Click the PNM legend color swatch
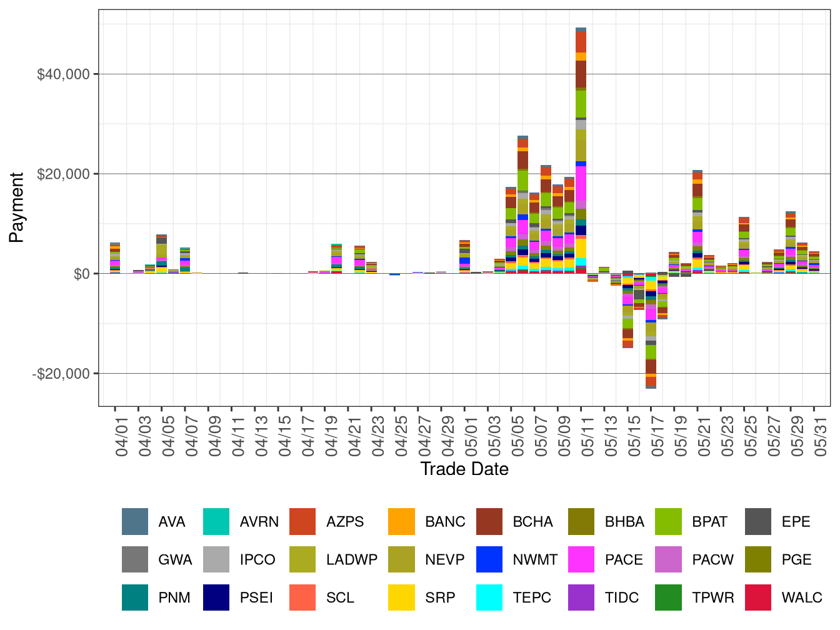840x630 pixels. [x=135, y=597]
